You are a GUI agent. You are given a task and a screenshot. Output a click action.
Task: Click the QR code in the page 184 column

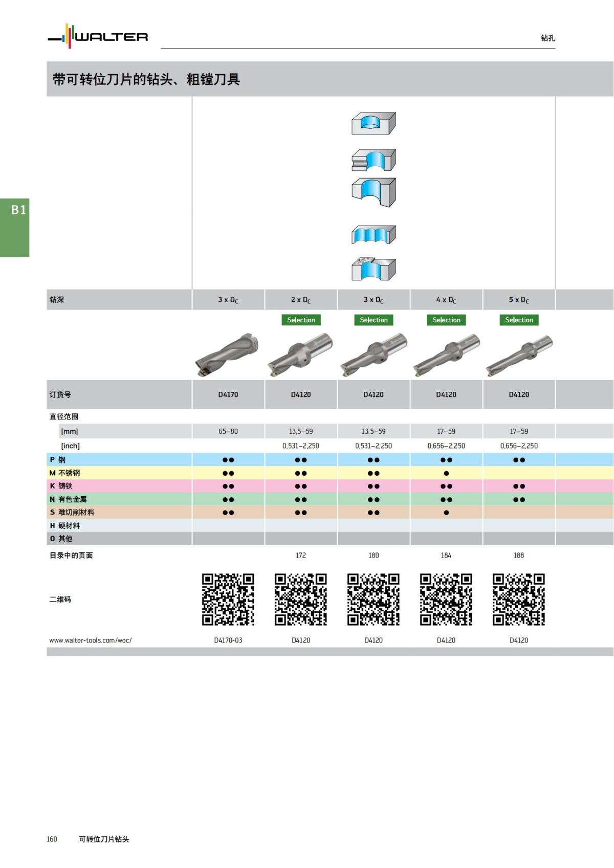pos(446,599)
